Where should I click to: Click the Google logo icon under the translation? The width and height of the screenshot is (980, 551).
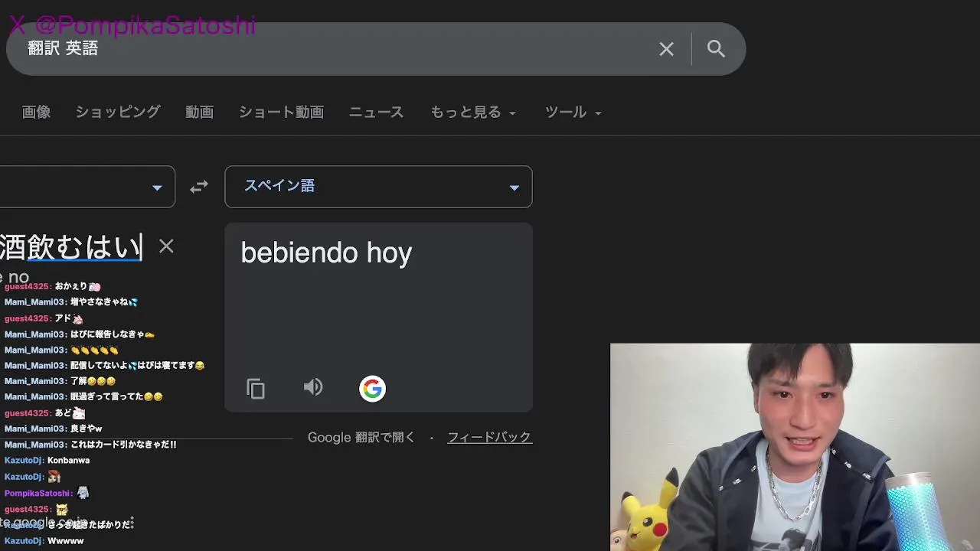[x=372, y=389]
